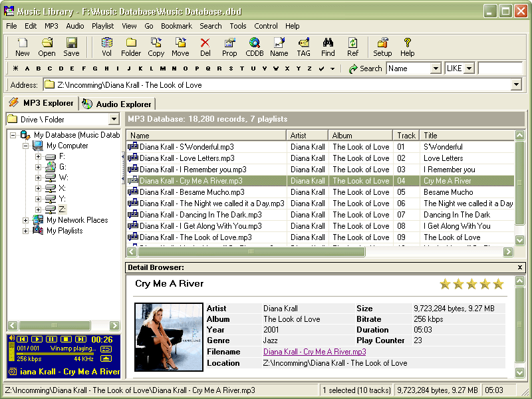Click the Help question-mark toolbar icon
The image size is (532, 399).
tap(407, 47)
